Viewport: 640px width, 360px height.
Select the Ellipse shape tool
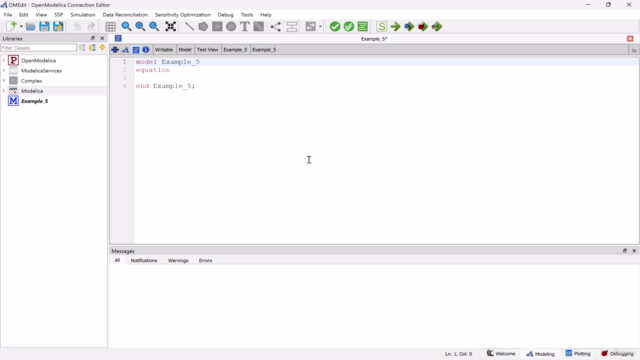(x=231, y=27)
